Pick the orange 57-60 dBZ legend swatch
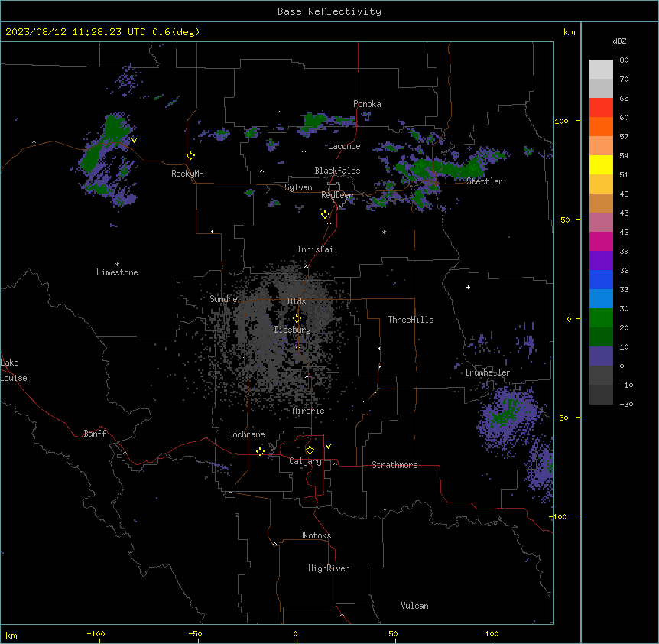Screen dimensions: 659x644 [601, 126]
